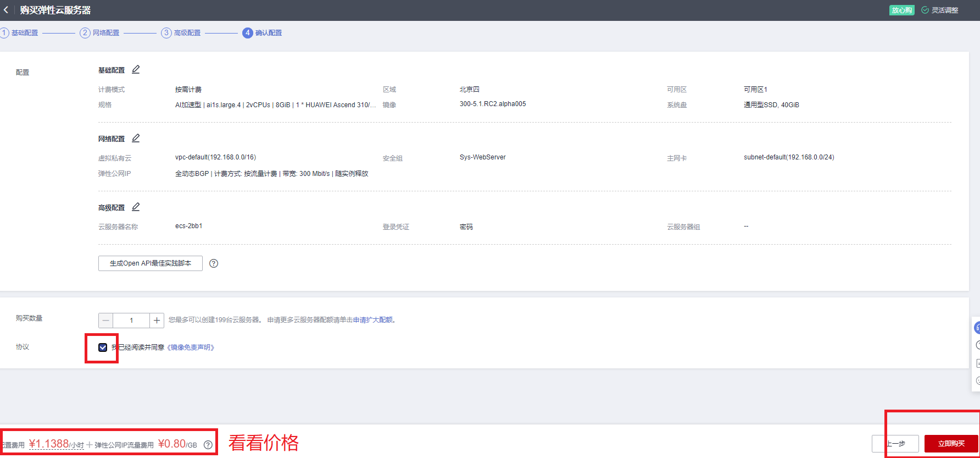
Task: Go to step 1 基础配置
Action: [19, 33]
